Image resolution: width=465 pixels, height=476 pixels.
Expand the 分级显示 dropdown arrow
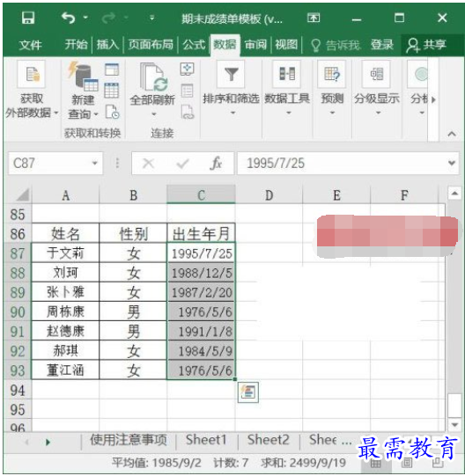(378, 113)
